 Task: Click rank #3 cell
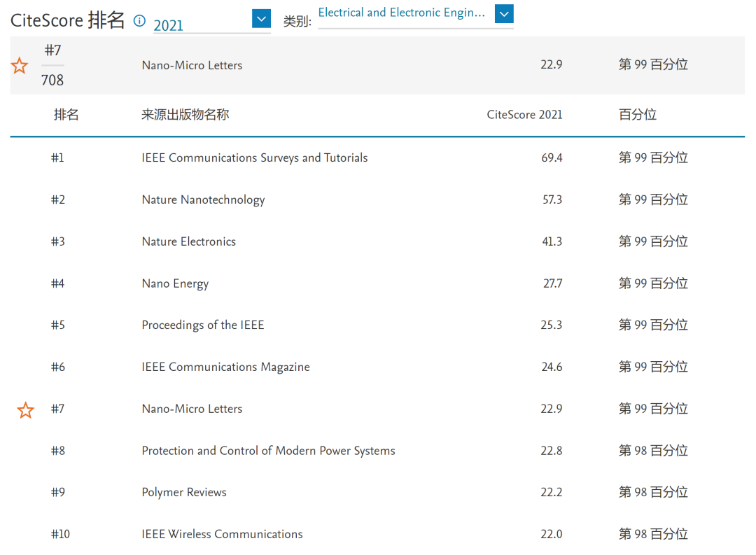tap(58, 241)
